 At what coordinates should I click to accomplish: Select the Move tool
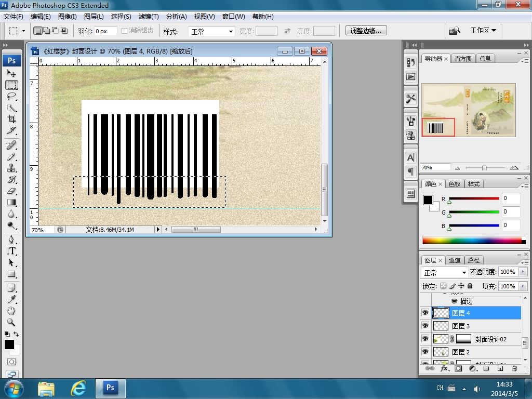click(11, 73)
